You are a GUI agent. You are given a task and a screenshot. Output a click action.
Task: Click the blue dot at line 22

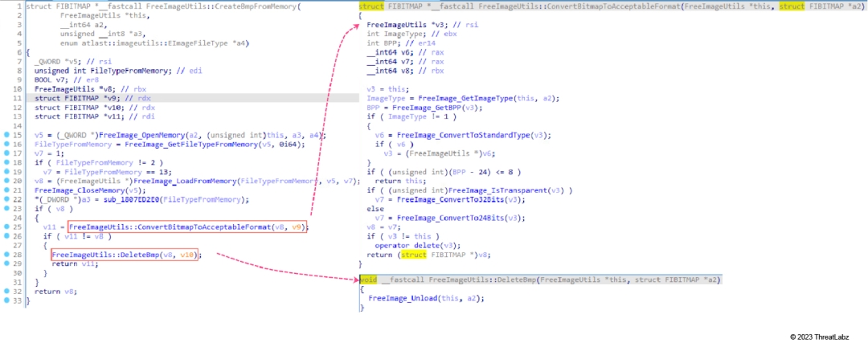tap(6, 199)
